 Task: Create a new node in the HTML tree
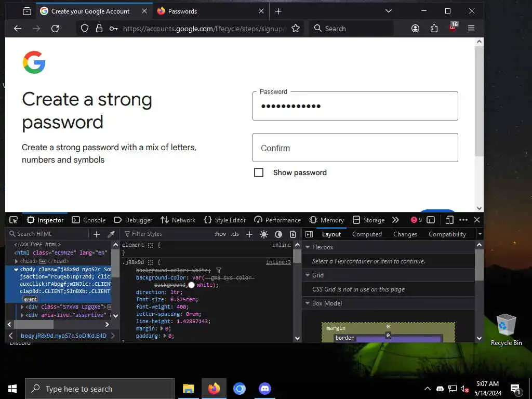coord(97,234)
